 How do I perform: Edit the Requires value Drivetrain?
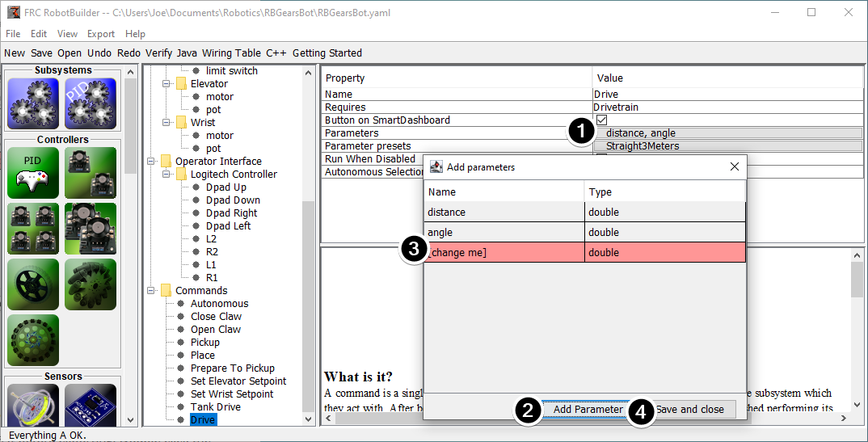tap(727, 107)
